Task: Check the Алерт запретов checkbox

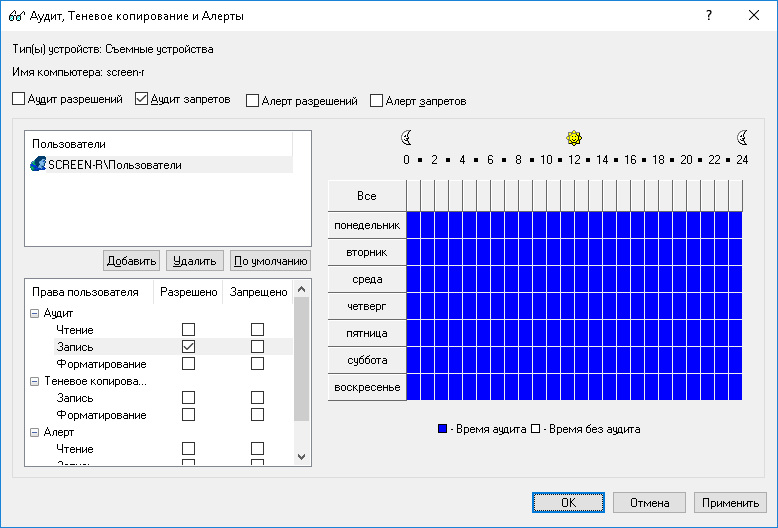Action: pos(377,101)
